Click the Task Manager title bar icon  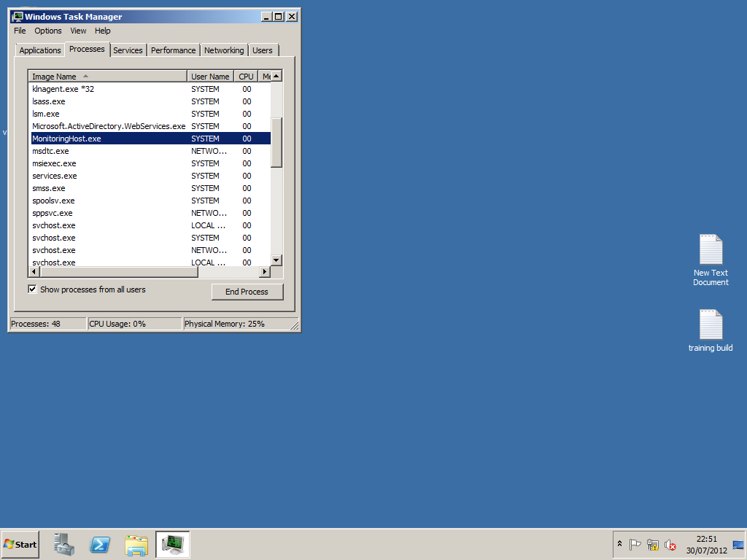point(18,17)
